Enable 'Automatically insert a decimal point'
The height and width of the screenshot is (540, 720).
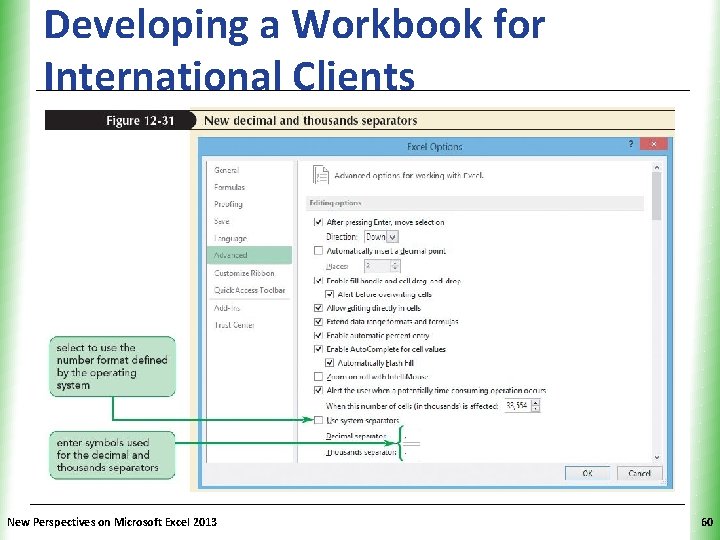click(318, 251)
